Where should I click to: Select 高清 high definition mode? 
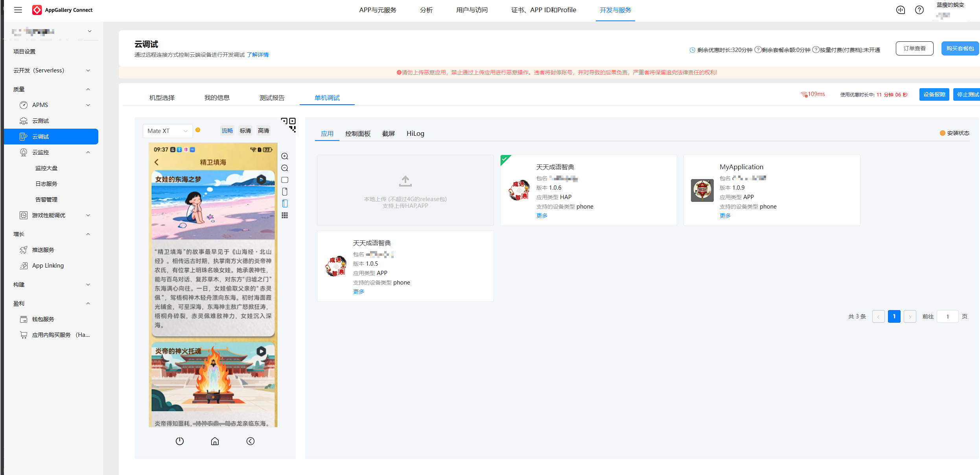(x=263, y=131)
